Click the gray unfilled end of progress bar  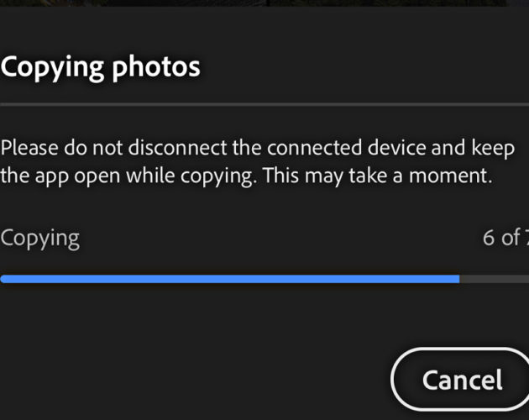(x=495, y=279)
